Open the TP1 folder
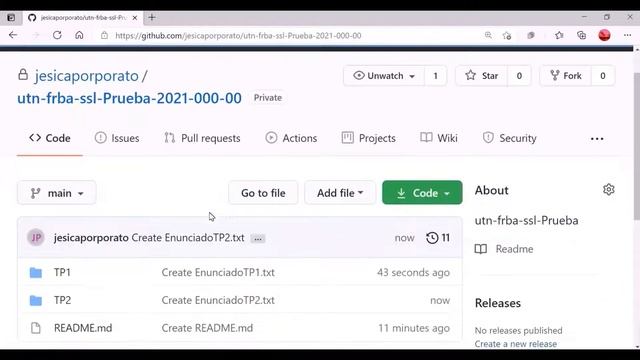 [x=62, y=272]
